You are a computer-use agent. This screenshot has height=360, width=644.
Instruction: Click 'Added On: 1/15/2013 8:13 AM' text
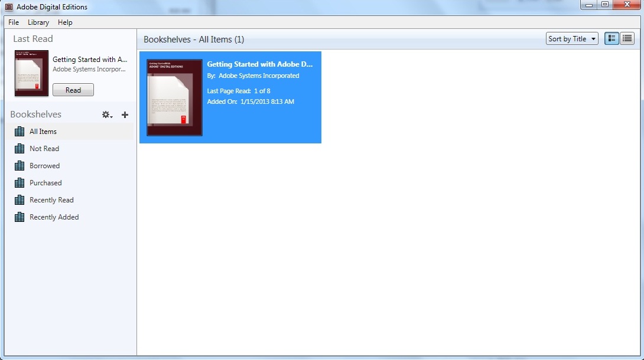point(251,102)
